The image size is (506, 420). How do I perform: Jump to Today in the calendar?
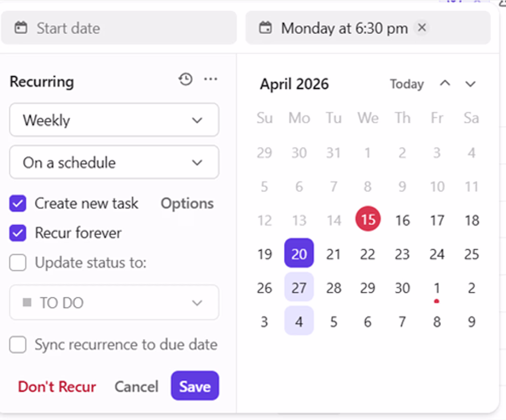[x=407, y=84]
